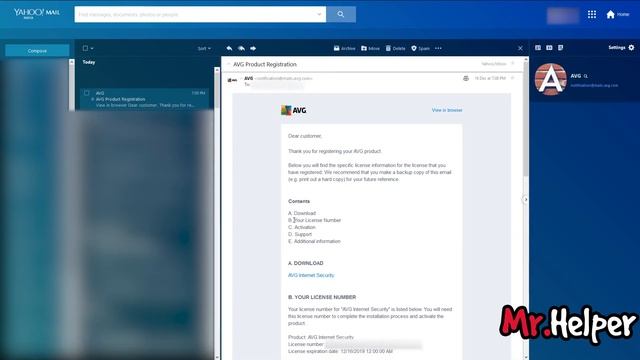The height and width of the screenshot is (360, 640).
Task: Click the 'Dear customer' greeting text
Action: [x=305, y=136]
